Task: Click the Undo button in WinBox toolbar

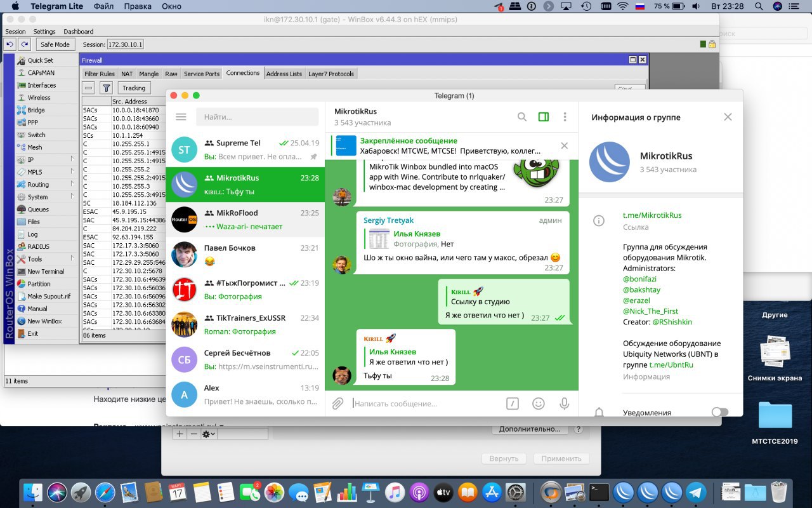Action: (10, 44)
